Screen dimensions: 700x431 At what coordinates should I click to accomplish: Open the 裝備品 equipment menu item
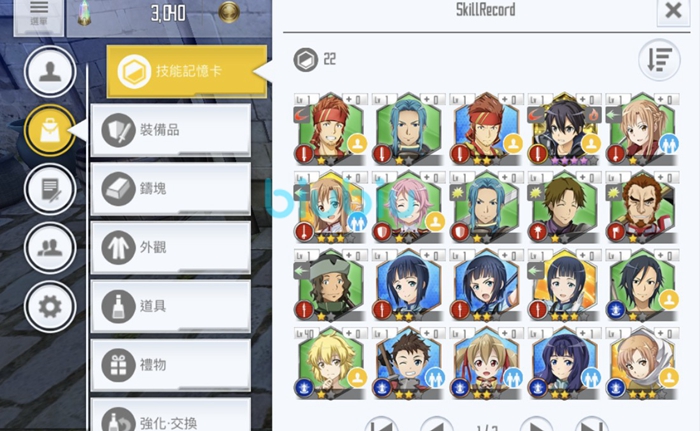point(171,130)
